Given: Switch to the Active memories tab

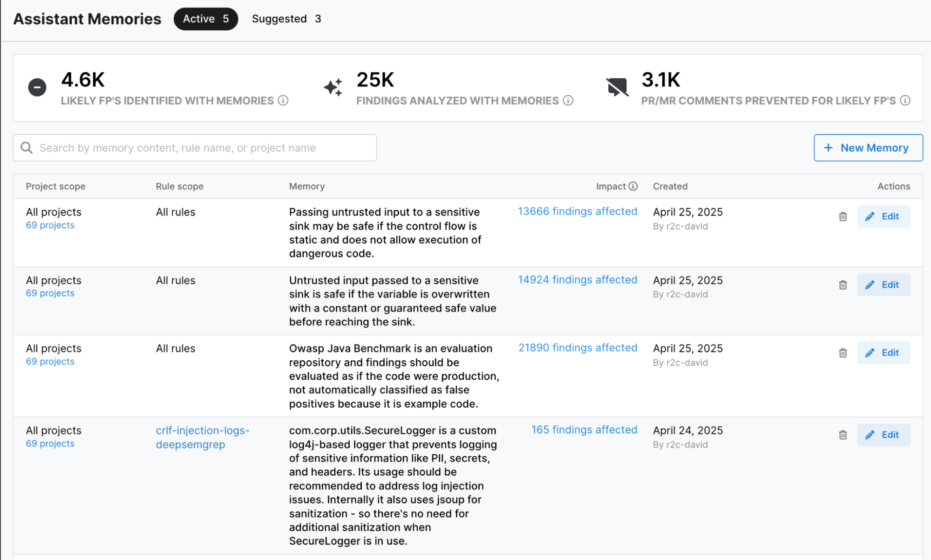Looking at the screenshot, I should pos(205,19).
